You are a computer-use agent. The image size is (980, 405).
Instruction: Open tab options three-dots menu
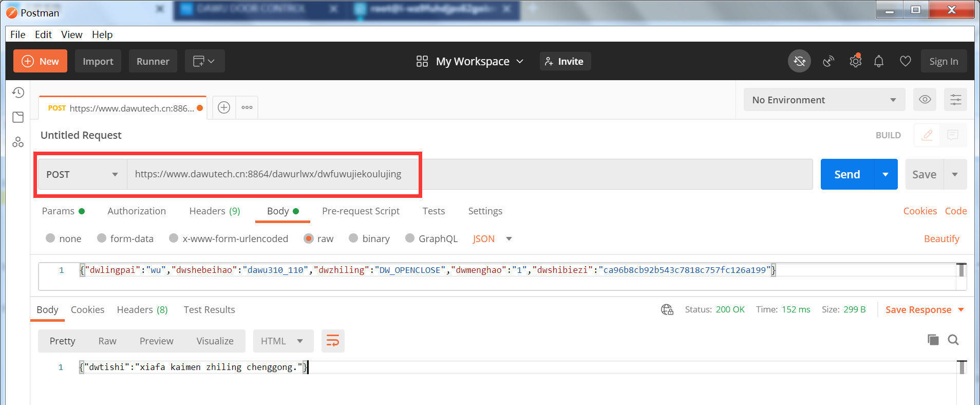pyautogui.click(x=247, y=107)
